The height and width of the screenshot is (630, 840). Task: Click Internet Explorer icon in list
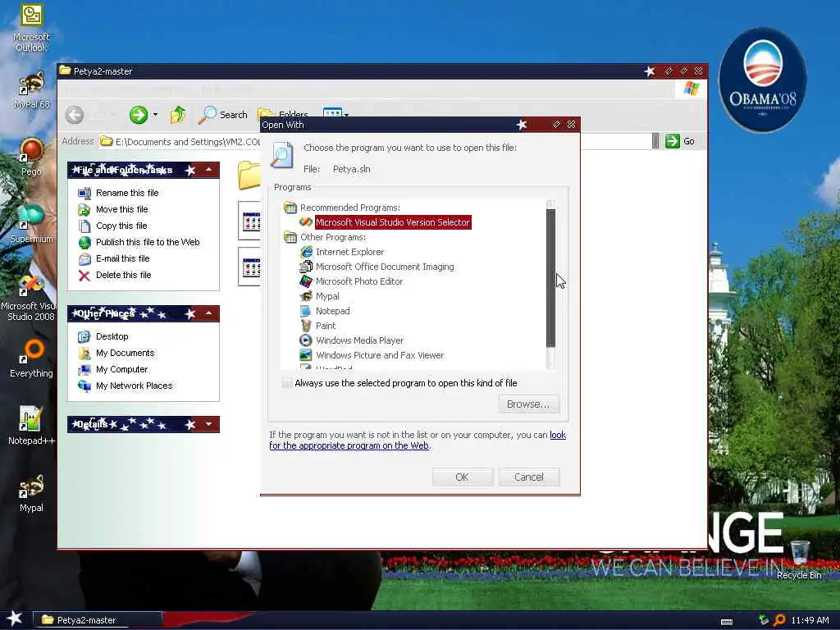coord(306,252)
